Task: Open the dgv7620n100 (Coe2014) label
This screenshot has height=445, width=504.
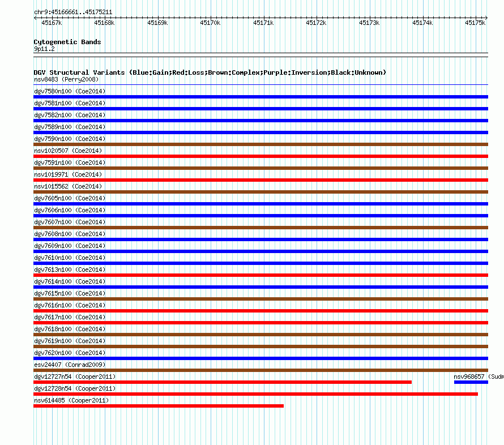Action: [x=70, y=353]
